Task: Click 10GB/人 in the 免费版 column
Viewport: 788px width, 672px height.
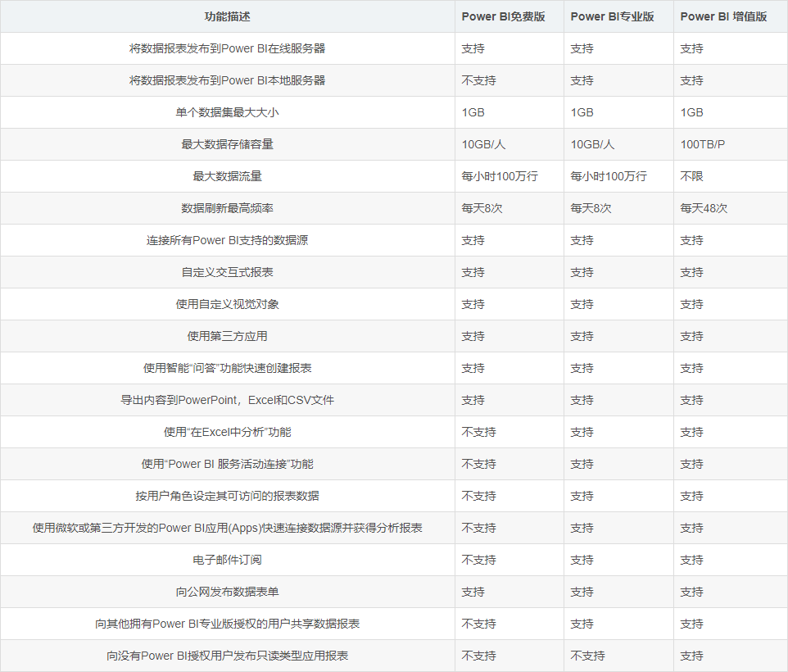Action: coord(483,144)
